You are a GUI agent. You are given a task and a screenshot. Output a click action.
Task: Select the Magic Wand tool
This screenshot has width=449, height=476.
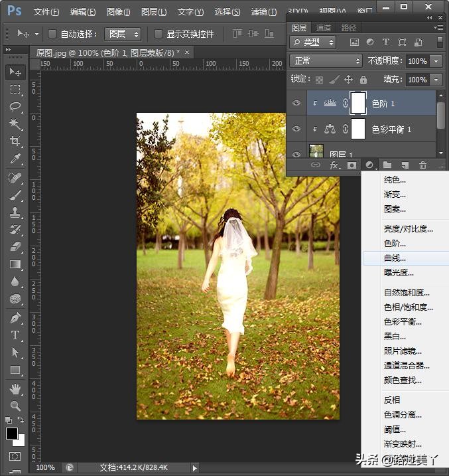(15, 123)
